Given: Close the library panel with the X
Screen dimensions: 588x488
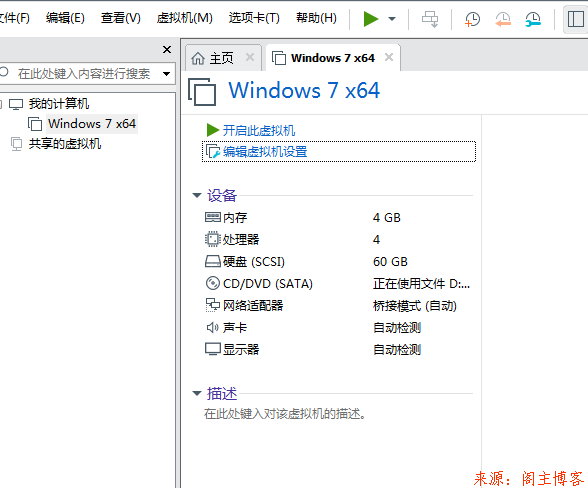Looking at the screenshot, I should [167, 50].
